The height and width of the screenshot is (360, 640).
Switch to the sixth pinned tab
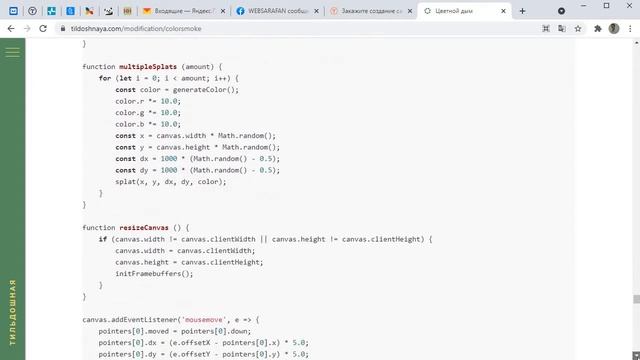[108, 11]
